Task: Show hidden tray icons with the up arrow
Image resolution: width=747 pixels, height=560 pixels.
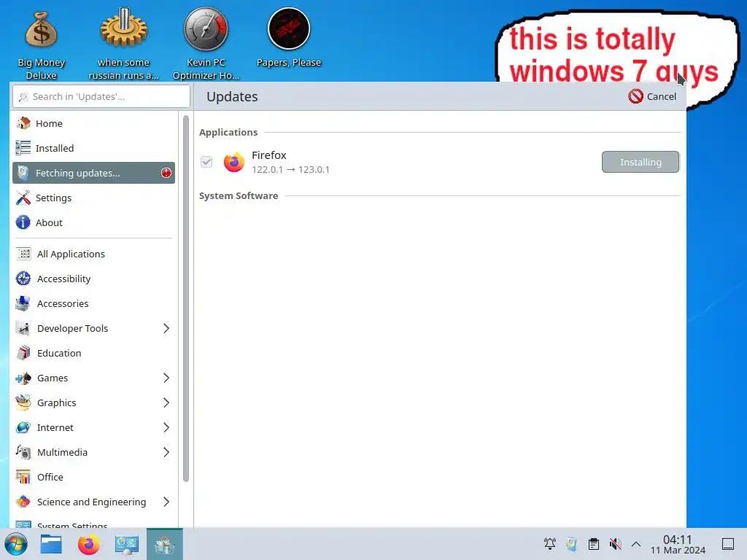Action: point(636,544)
